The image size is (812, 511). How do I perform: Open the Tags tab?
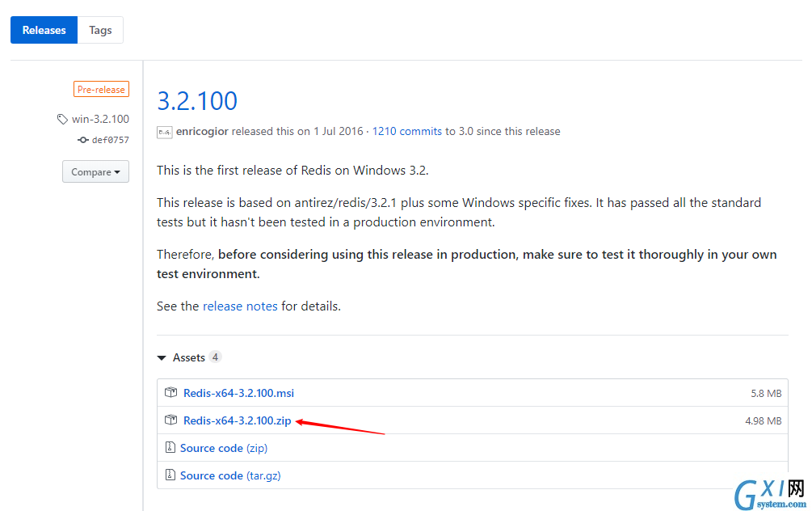tap(100, 30)
